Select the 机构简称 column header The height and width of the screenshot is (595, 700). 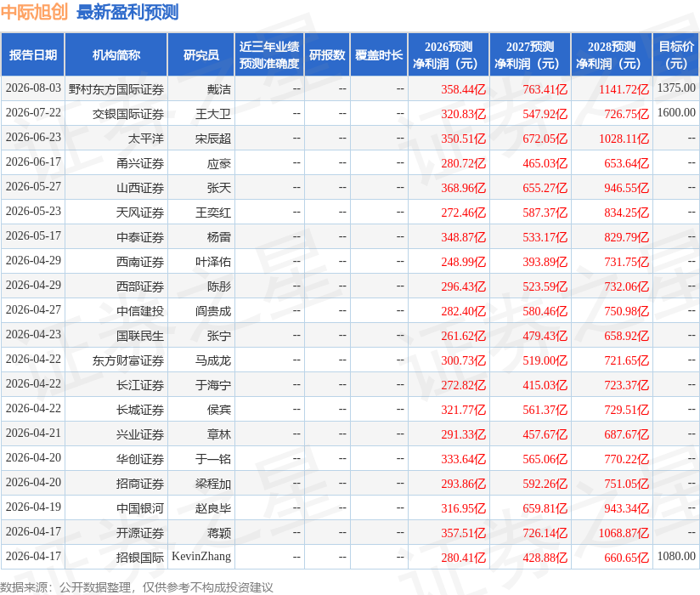point(116,55)
